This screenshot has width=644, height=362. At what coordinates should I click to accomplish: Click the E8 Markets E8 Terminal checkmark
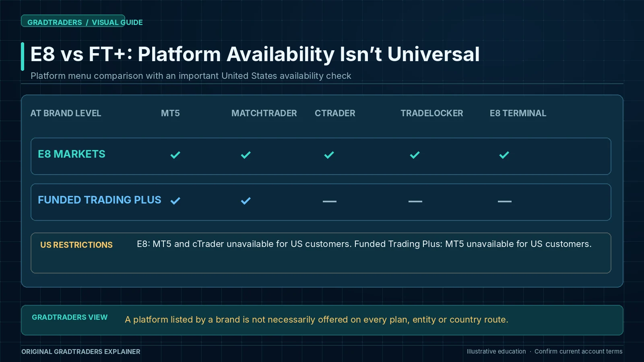[x=504, y=155]
